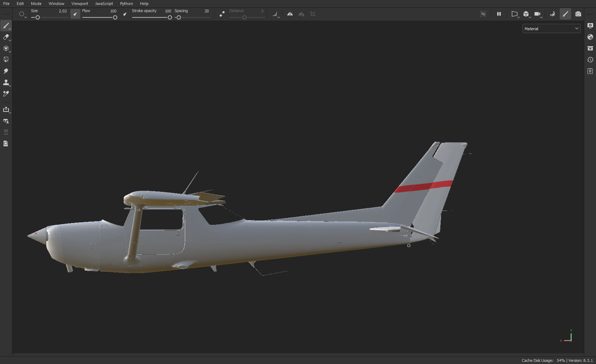Expand the camera options dropdown
596x364 pixels.
point(541,17)
